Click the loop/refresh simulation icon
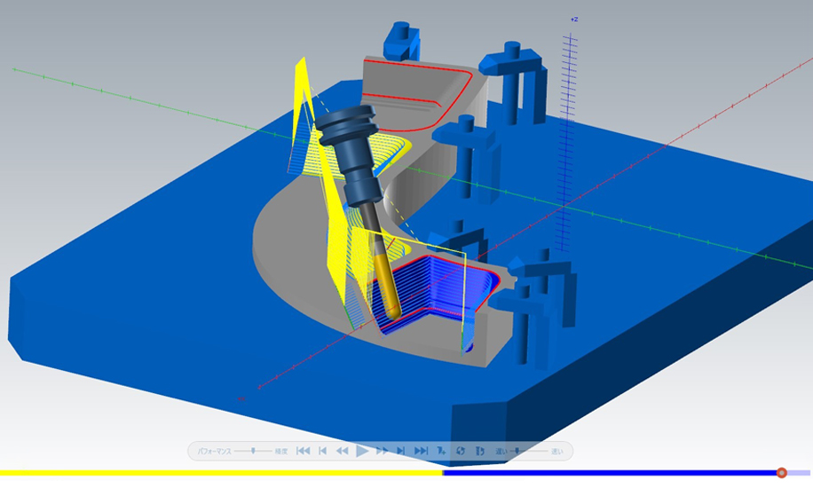Viewport: 813px width, 504px height. pos(461,451)
